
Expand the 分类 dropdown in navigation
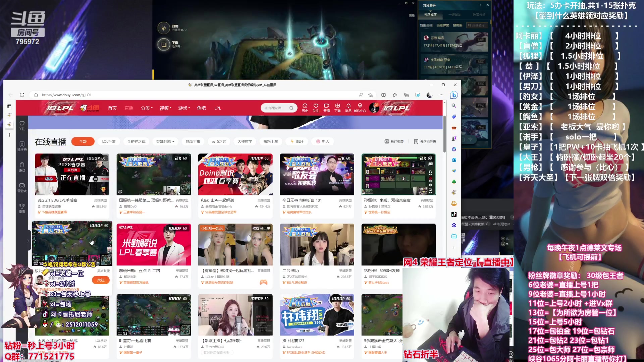[147, 108]
